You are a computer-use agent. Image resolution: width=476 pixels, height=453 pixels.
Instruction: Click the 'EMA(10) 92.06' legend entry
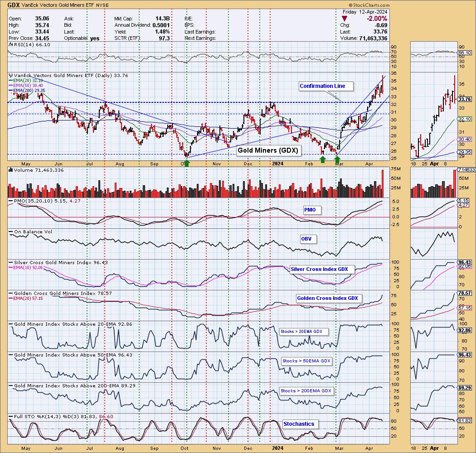pyautogui.click(x=25, y=267)
